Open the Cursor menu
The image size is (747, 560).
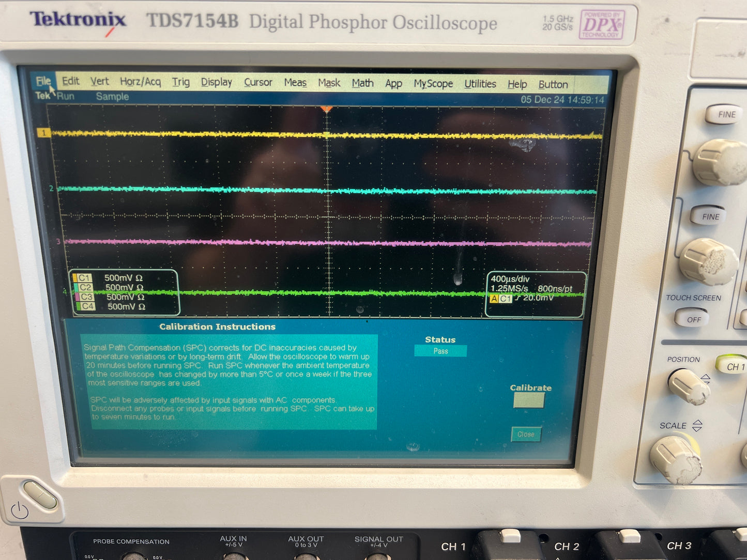[258, 83]
